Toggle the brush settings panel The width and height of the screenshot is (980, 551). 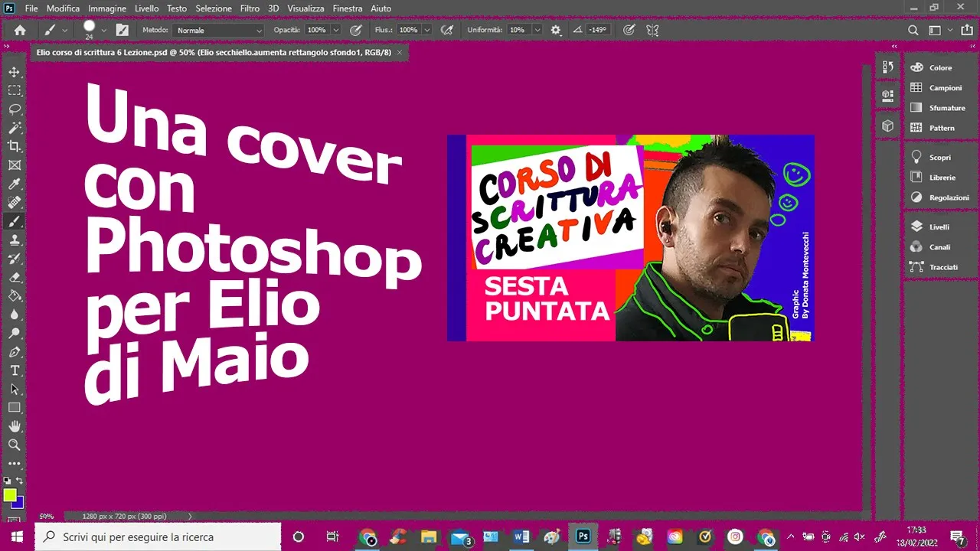point(122,30)
